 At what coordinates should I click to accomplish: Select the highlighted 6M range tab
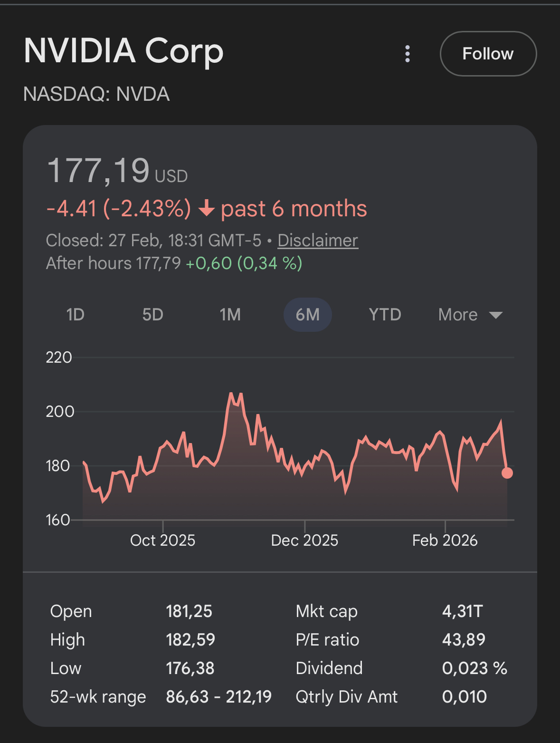[x=307, y=315]
